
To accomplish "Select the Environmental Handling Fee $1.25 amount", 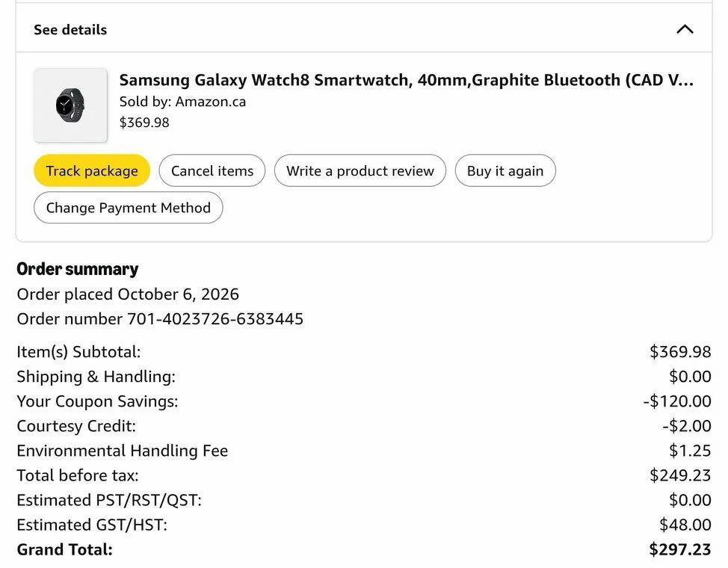I will tap(690, 451).
